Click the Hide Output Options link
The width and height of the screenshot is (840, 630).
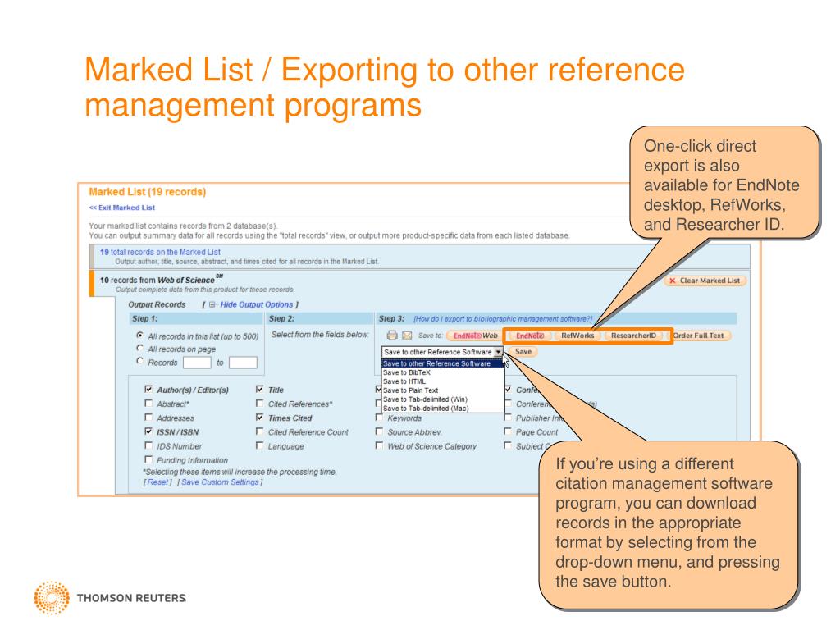point(257,304)
